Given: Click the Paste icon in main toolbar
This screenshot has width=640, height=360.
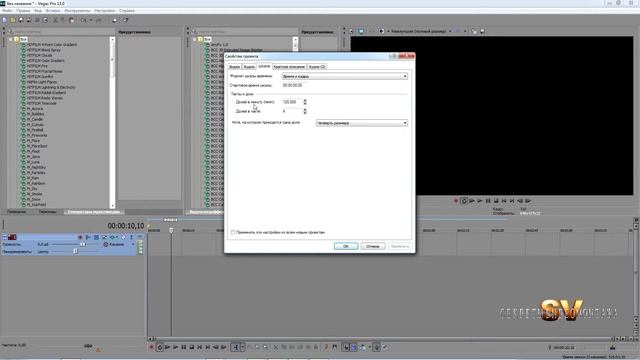Looking at the screenshot, I should point(71,20).
